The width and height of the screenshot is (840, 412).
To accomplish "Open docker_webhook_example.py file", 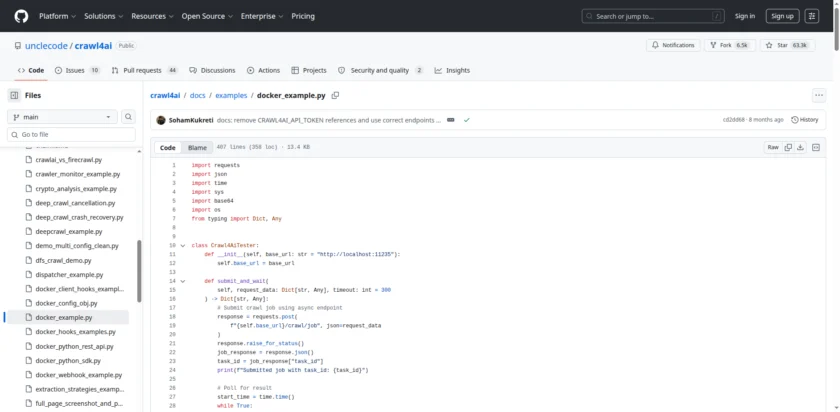I will [x=79, y=375].
